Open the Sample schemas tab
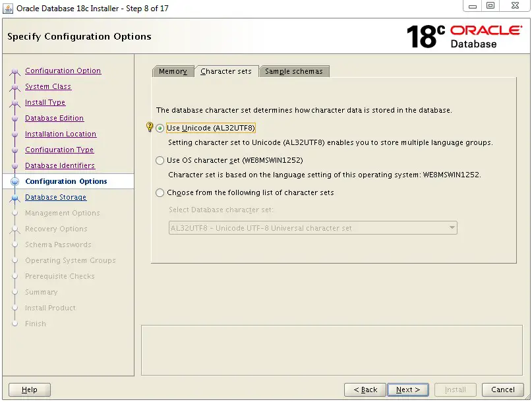 (x=294, y=71)
